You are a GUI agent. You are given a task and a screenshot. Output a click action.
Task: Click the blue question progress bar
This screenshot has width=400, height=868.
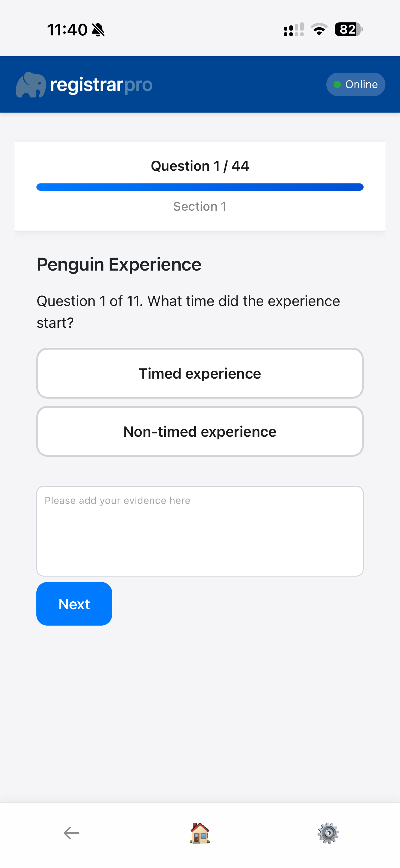pos(200,186)
